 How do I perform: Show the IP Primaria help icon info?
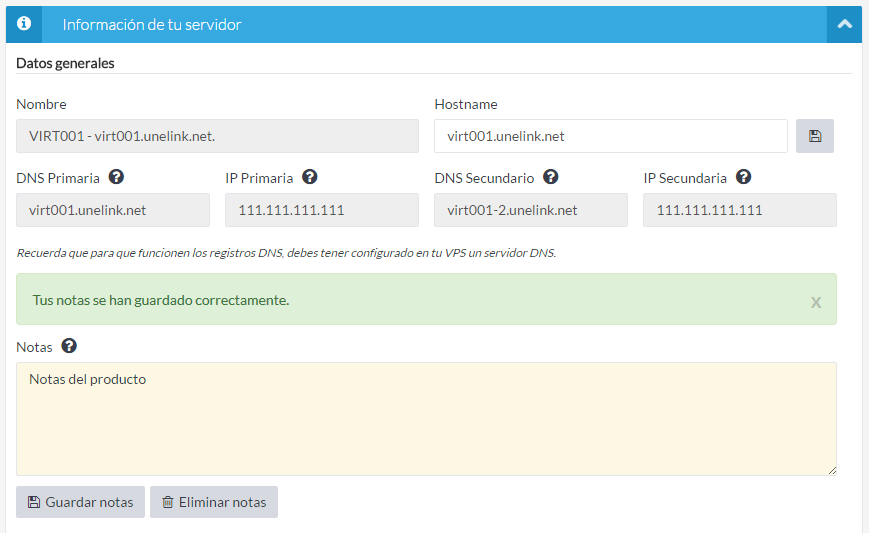point(309,177)
